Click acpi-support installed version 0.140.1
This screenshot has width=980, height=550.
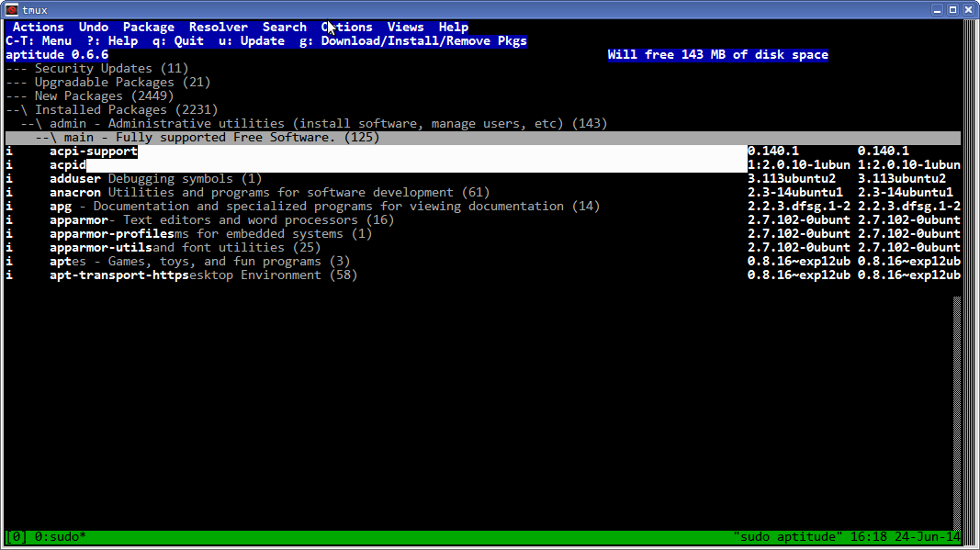click(x=773, y=151)
